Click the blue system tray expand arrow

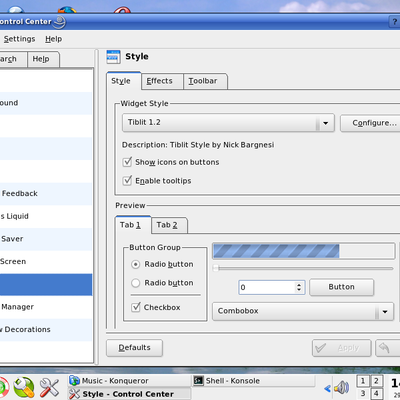click(327, 388)
